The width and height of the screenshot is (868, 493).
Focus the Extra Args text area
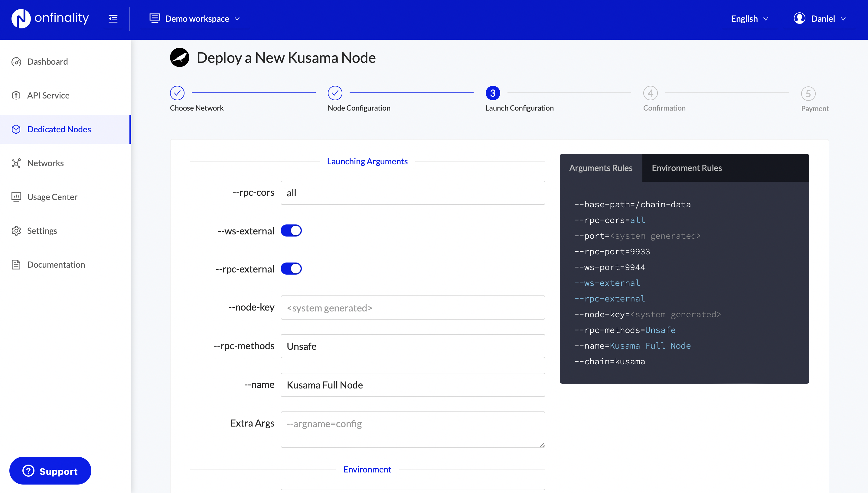pos(413,429)
